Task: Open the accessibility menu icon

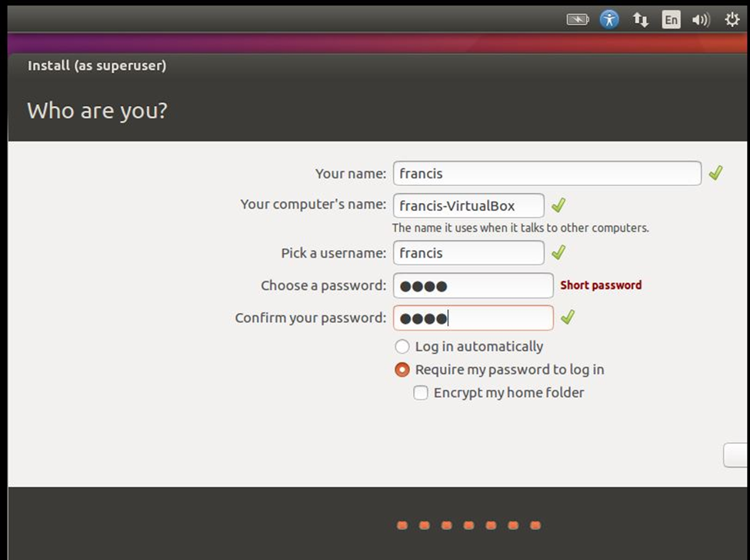Action: click(x=609, y=19)
